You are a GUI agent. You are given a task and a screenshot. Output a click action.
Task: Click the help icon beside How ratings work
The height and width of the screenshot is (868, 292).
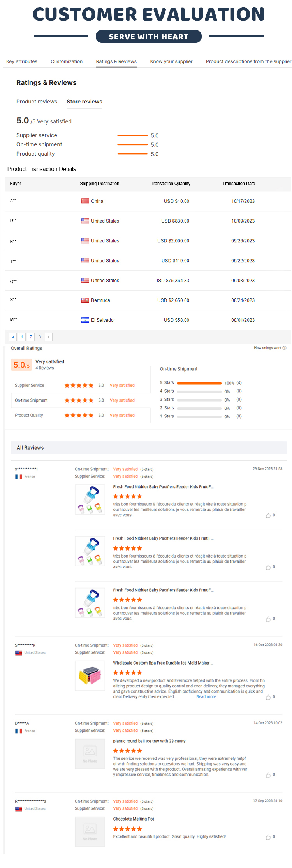pos(284,348)
